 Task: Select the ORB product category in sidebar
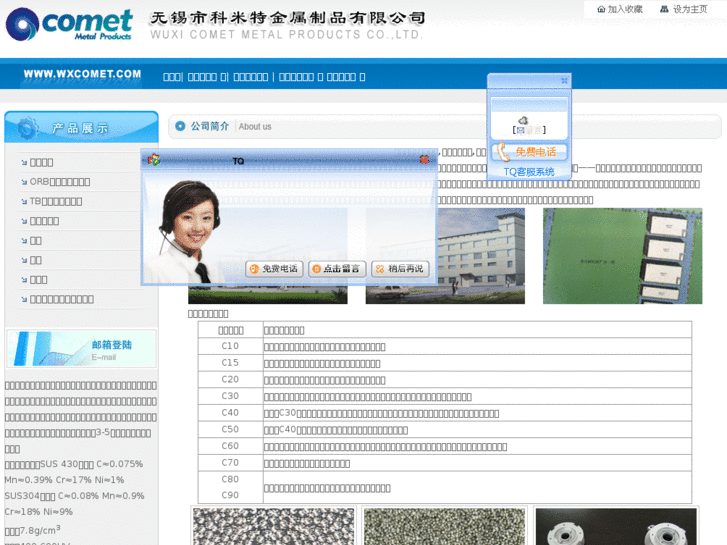click(x=60, y=182)
